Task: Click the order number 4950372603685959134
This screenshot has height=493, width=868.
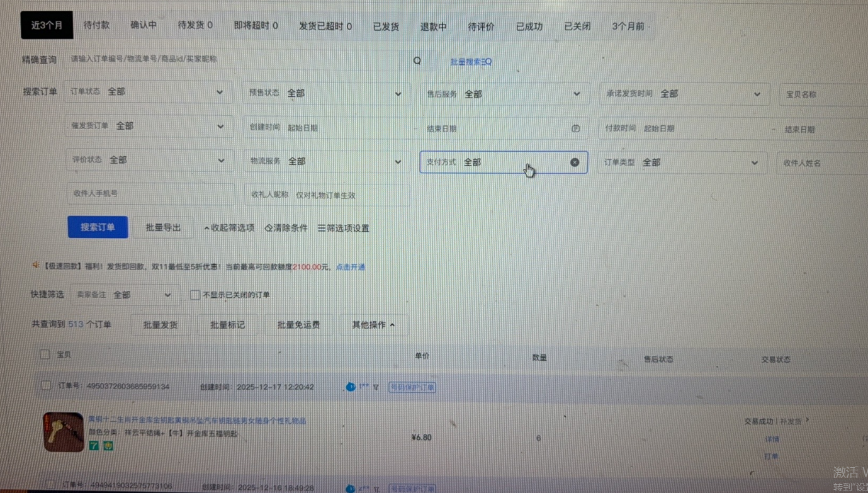Action: tap(128, 386)
